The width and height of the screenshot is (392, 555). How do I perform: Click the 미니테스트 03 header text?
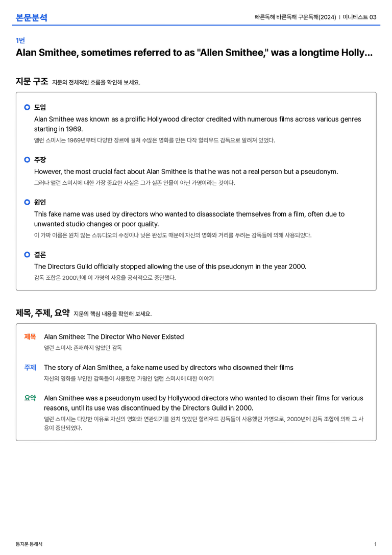click(359, 17)
